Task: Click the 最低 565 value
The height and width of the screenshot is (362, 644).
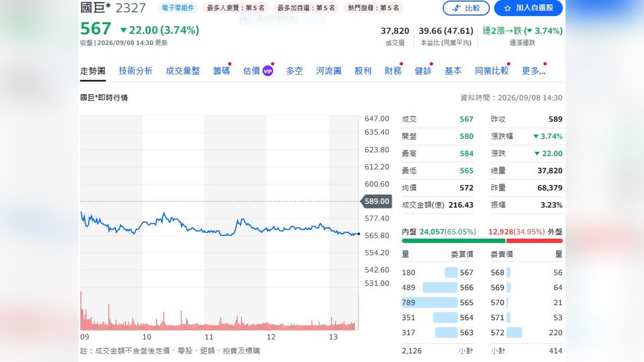Action: (x=466, y=170)
